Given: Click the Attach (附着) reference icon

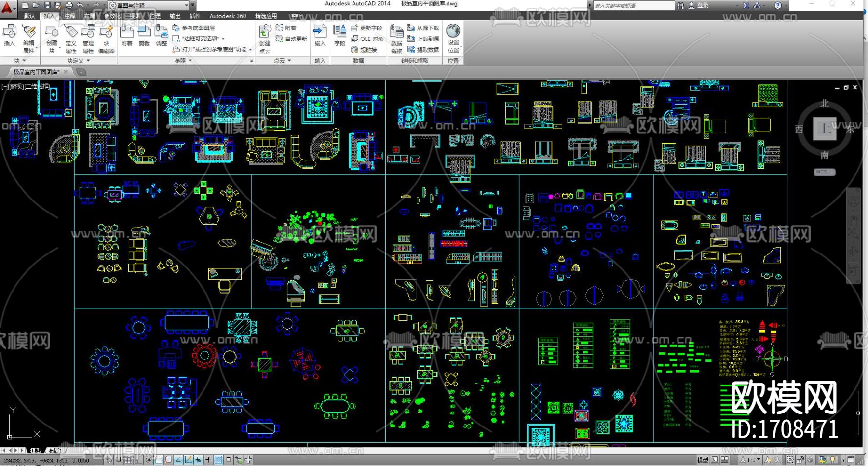Looking at the screenshot, I should tap(127, 36).
